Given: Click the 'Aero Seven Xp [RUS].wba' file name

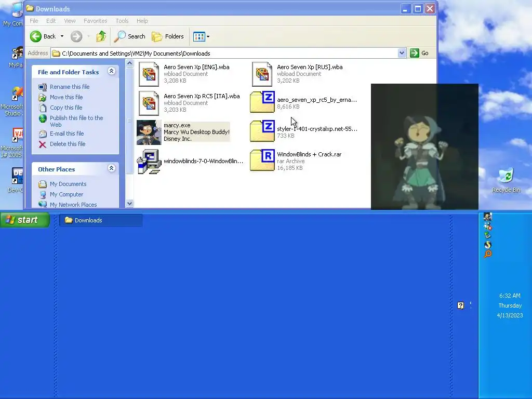Looking at the screenshot, I should coord(310,67).
